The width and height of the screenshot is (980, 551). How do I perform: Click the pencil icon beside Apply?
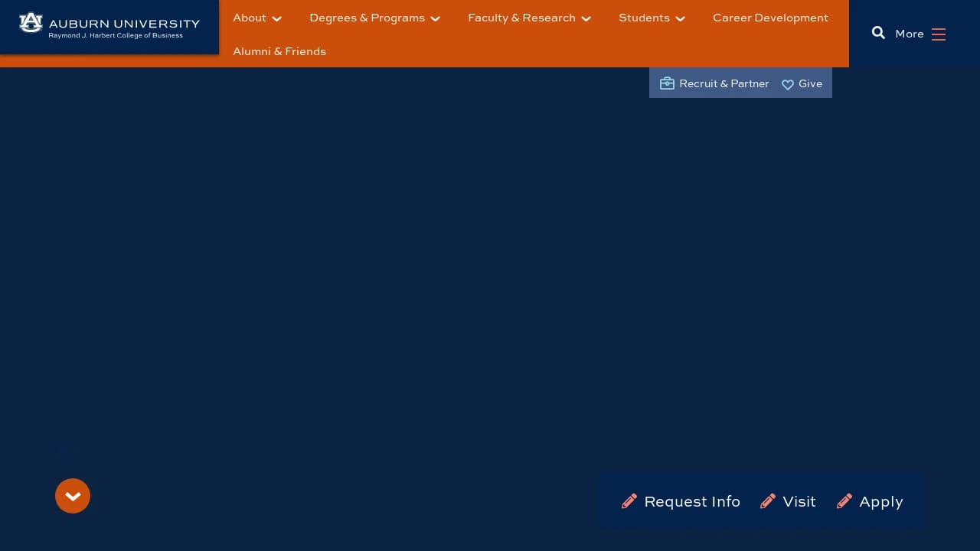click(844, 500)
